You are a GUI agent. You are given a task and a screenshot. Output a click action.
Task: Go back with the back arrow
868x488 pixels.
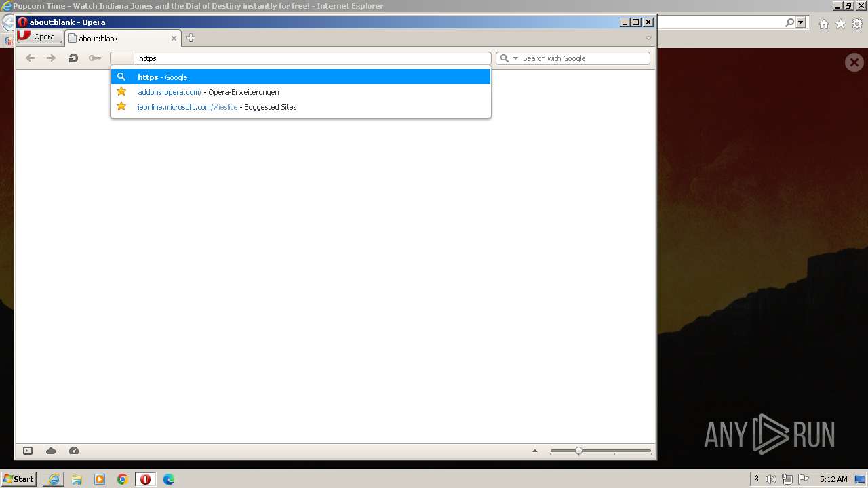[x=30, y=58]
